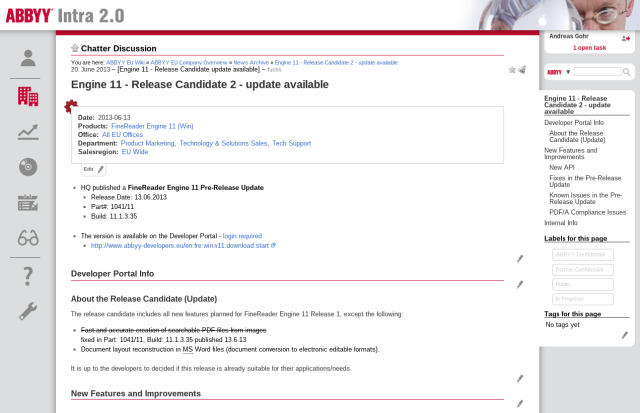Viewport: 640px width, 413px height.
Task: Click the magnifier search icon
Action: [627, 72]
